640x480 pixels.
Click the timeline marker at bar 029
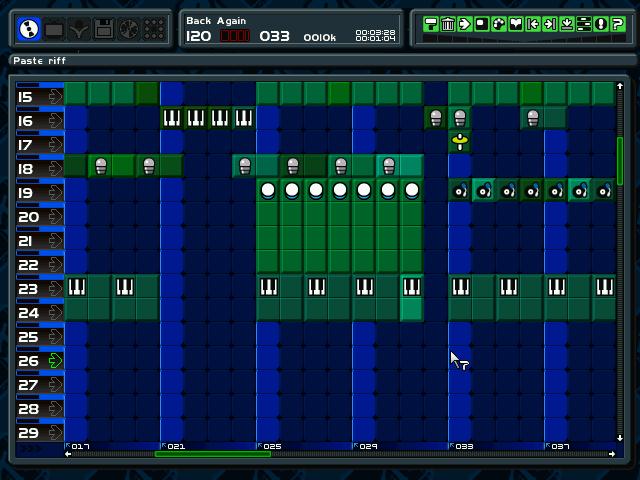tap(364, 446)
